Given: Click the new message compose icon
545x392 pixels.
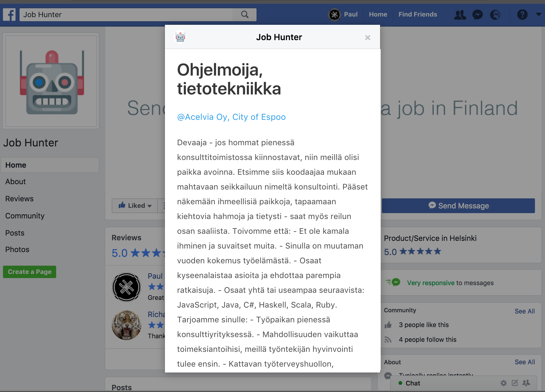Looking at the screenshot, I should point(515,383).
